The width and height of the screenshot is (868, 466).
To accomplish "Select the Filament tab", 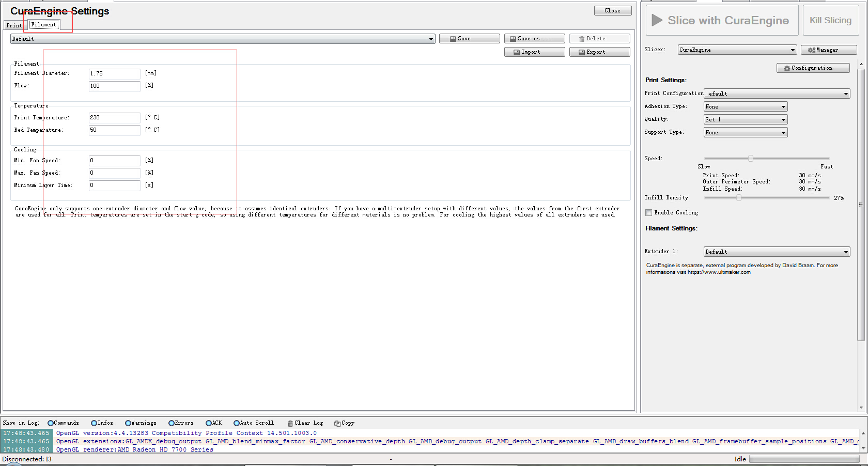I will click(x=44, y=25).
